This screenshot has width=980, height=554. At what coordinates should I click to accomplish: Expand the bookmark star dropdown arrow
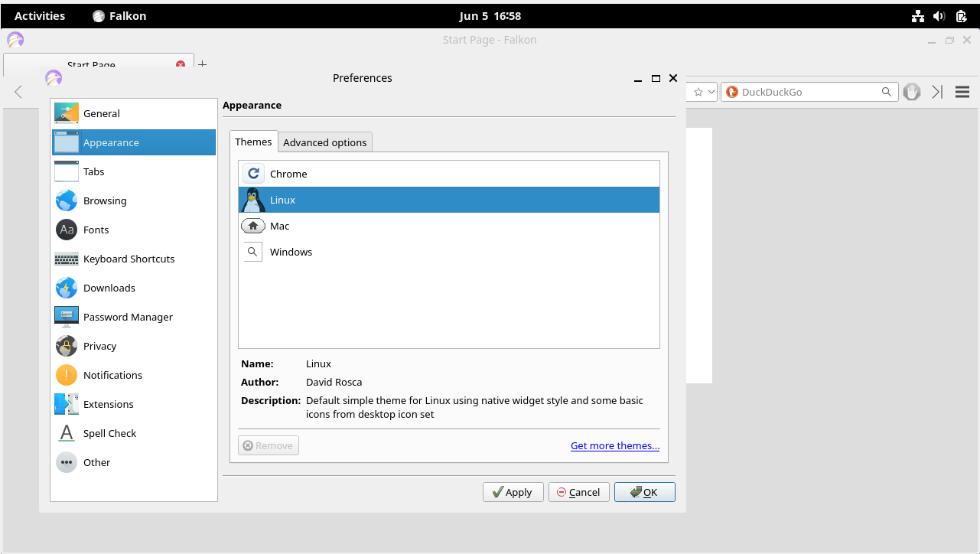tap(711, 92)
